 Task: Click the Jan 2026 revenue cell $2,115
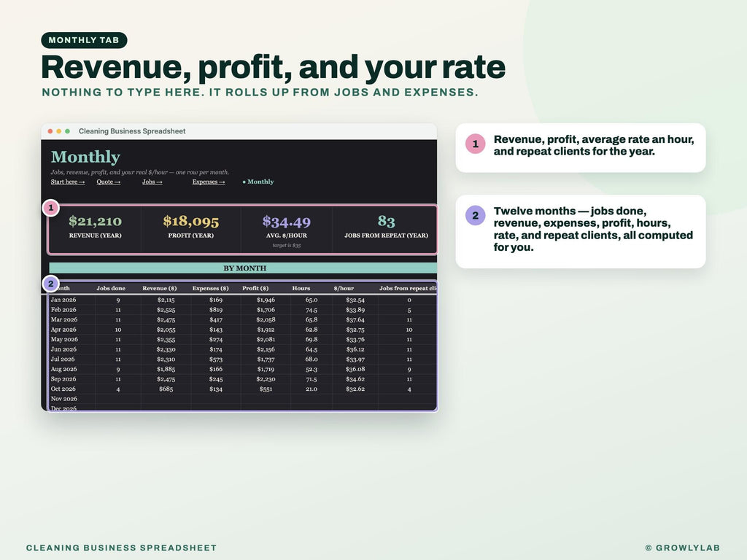(166, 300)
